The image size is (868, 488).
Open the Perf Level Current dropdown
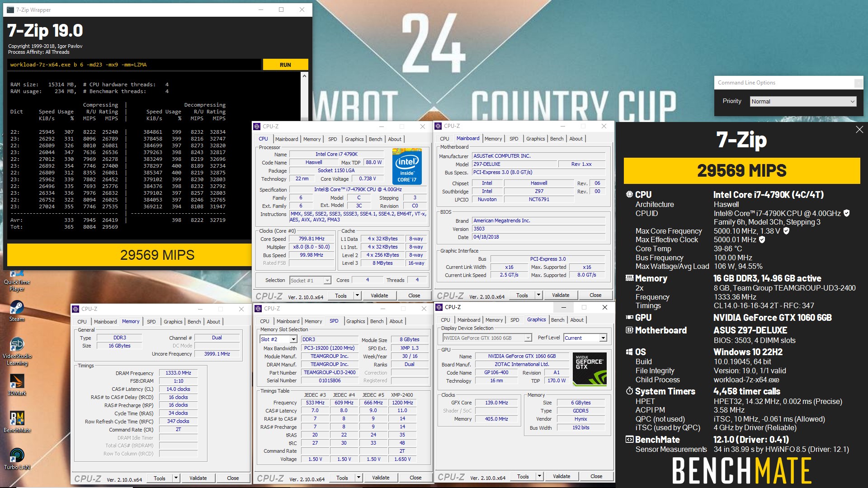[585, 338]
